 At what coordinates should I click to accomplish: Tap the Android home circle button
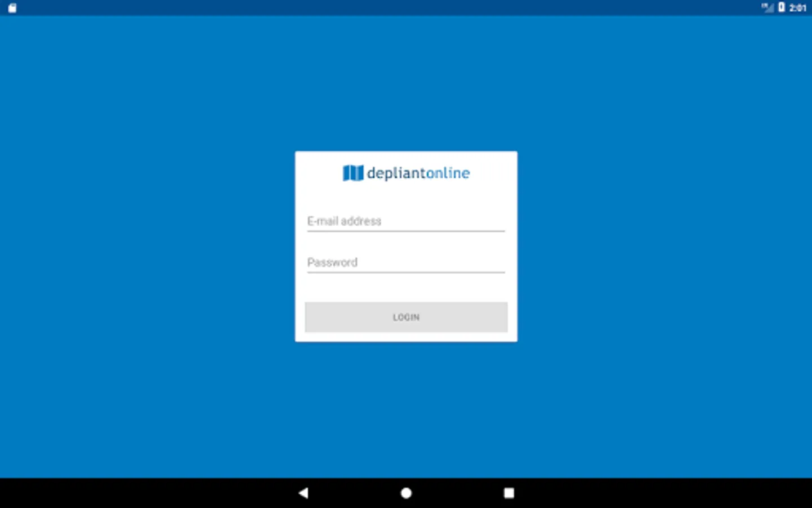click(x=406, y=493)
